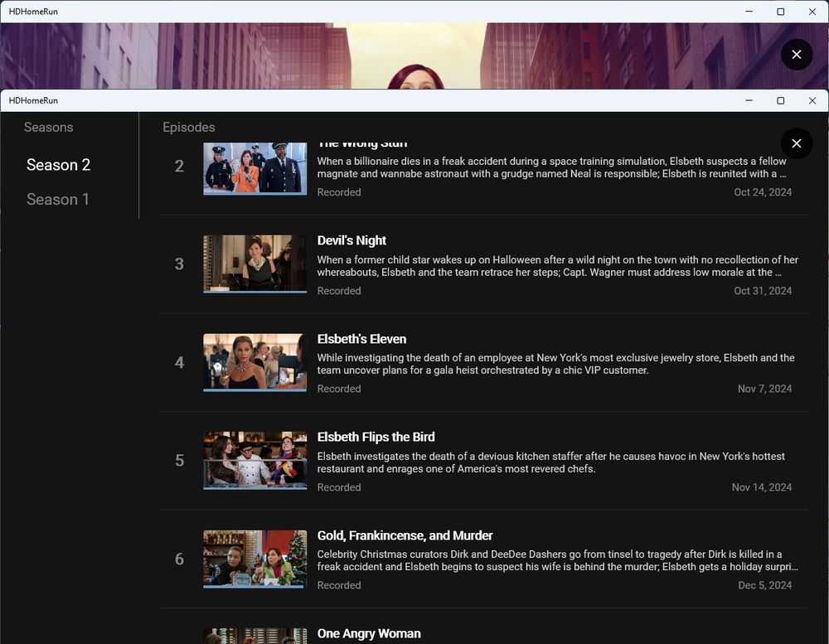The height and width of the screenshot is (644, 829).
Task: Click the Recorded label under Gold, Frankincense, and Murder
Action: pos(339,585)
